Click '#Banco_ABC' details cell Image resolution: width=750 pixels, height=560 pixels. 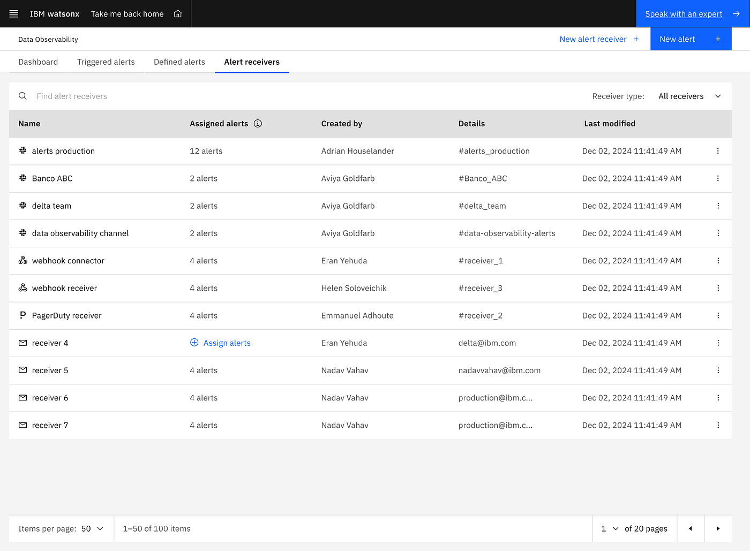pos(483,178)
